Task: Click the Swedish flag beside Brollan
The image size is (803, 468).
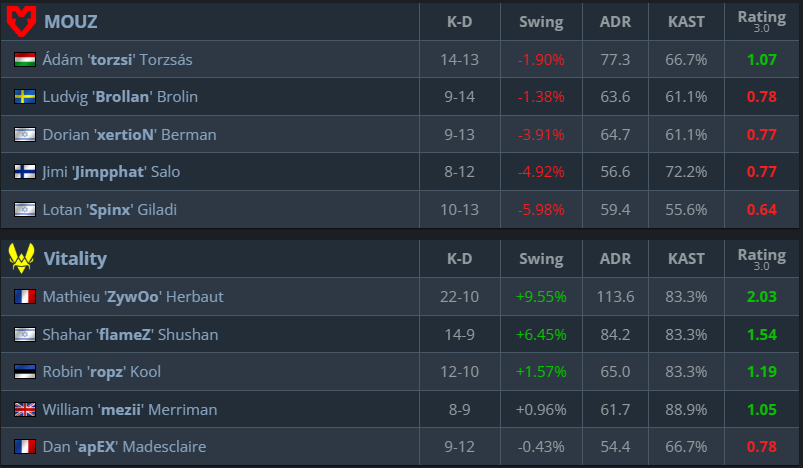Action: coord(25,97)
